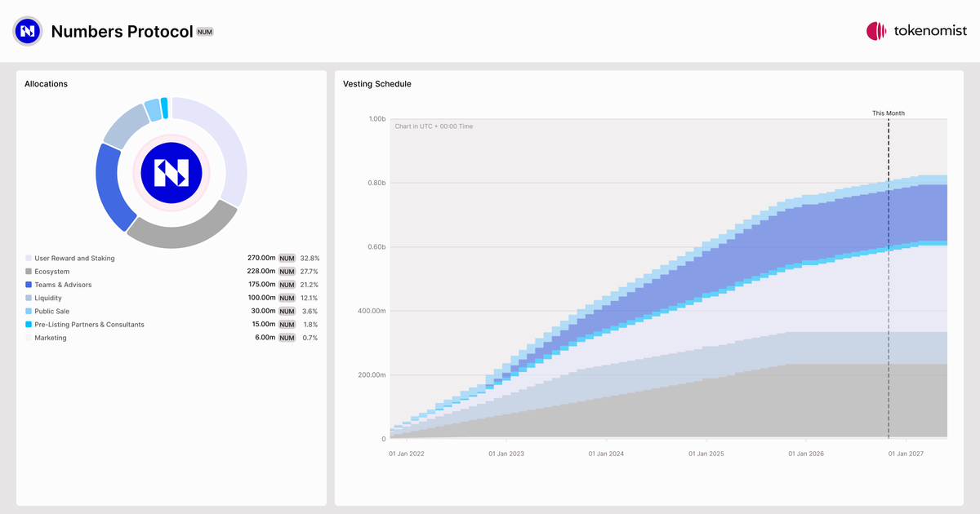Click the 'Marketing' legend label
Viewport: 980px width, 514px height.
point(51,338)
